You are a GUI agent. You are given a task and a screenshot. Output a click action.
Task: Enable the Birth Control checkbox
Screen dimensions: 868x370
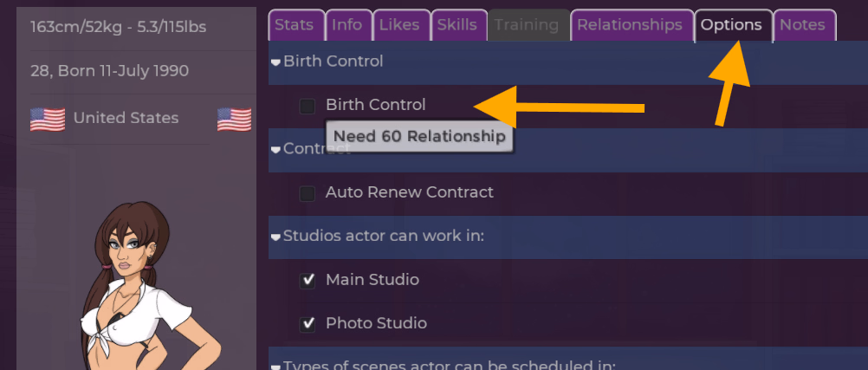pos(308,106)
